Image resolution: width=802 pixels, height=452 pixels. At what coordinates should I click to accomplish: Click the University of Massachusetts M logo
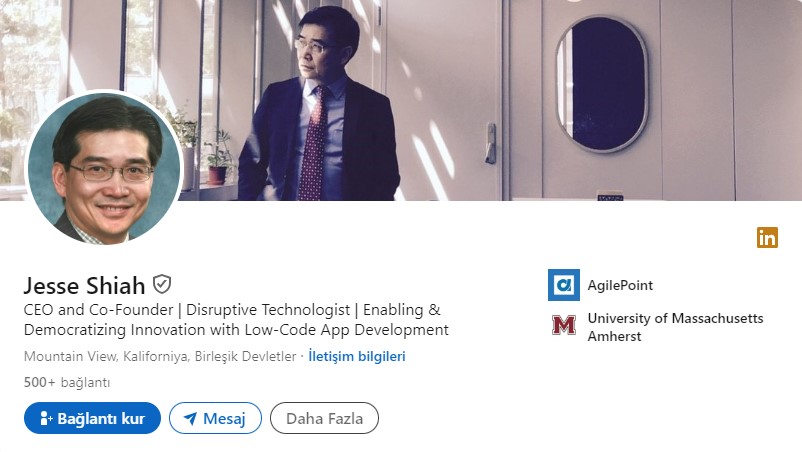point(564,325)
